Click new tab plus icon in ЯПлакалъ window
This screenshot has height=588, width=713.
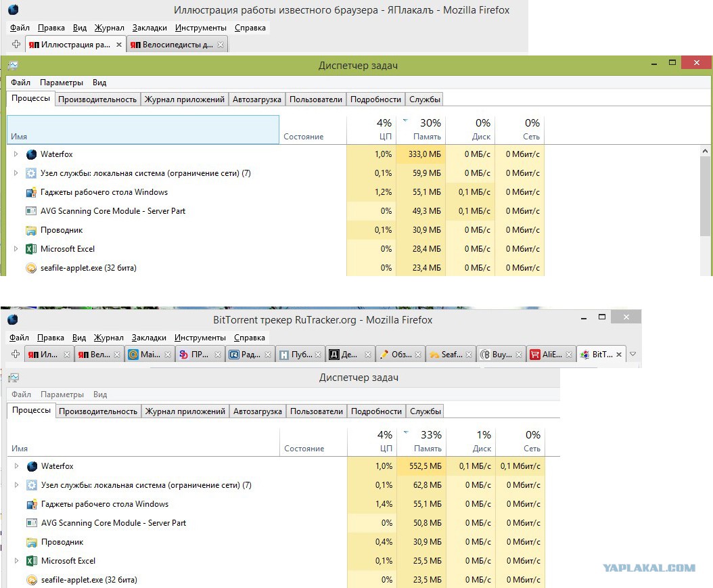click(x=16, y=44)
